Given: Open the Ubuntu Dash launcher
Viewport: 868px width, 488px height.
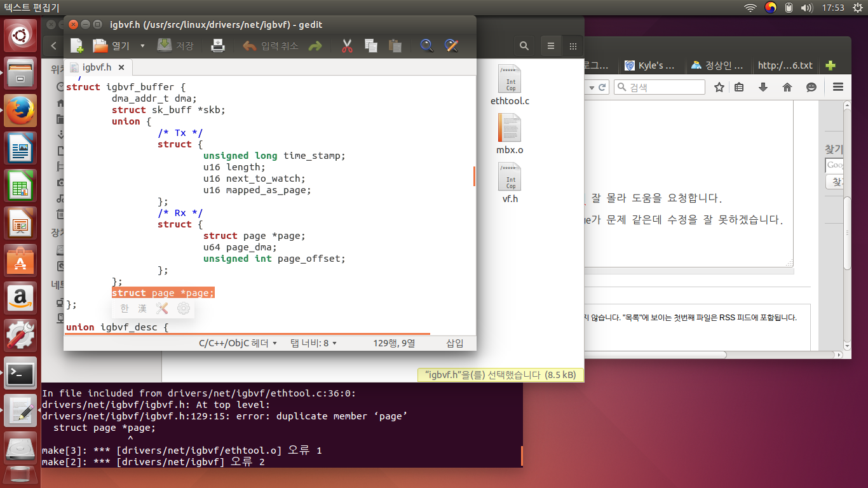Looking at the screenshot, I should pyautogui.click(x=20, y=36).
